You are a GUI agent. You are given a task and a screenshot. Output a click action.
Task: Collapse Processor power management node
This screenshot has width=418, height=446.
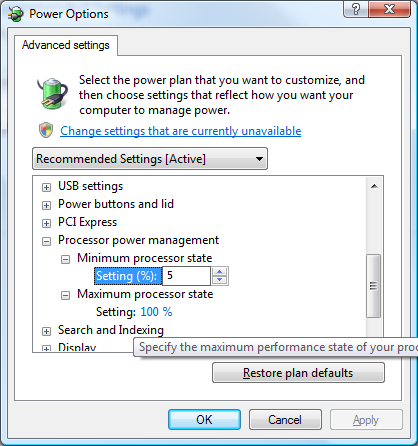click(46, 241)
